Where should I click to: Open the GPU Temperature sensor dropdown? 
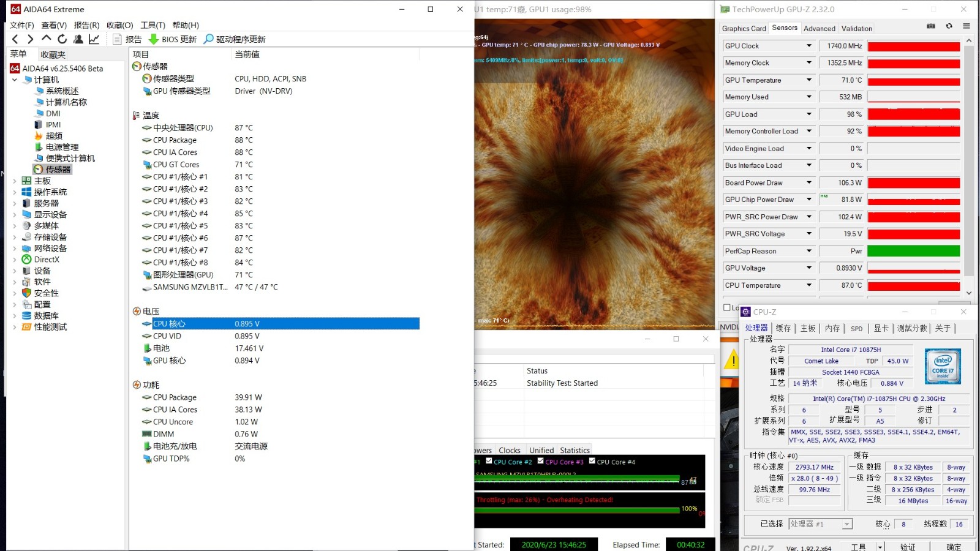(809, 80)
